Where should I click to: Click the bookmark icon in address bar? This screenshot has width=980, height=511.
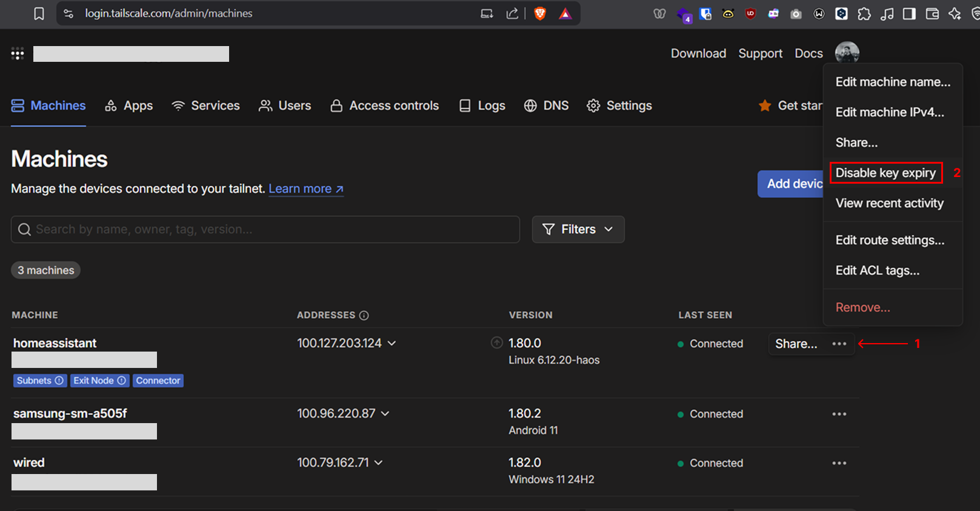point(39,13)
